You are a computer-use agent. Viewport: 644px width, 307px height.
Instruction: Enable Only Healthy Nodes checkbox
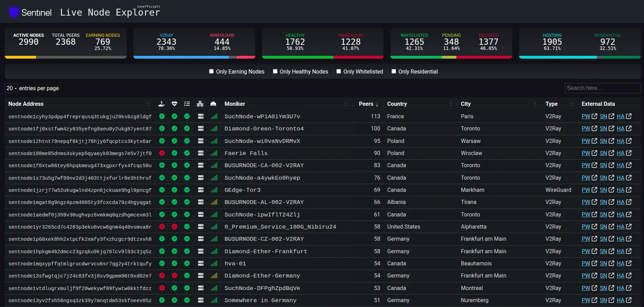(x=275, y=71)
